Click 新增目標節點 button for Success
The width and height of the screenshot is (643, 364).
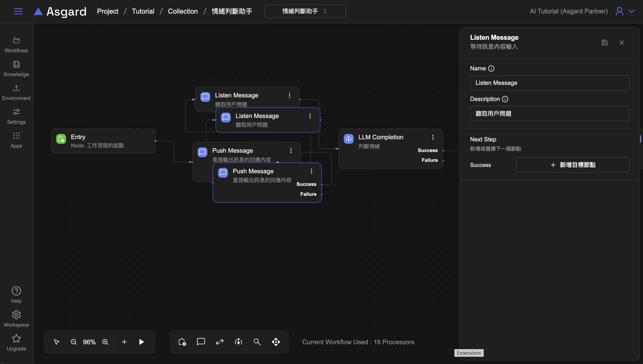point(572,165)
